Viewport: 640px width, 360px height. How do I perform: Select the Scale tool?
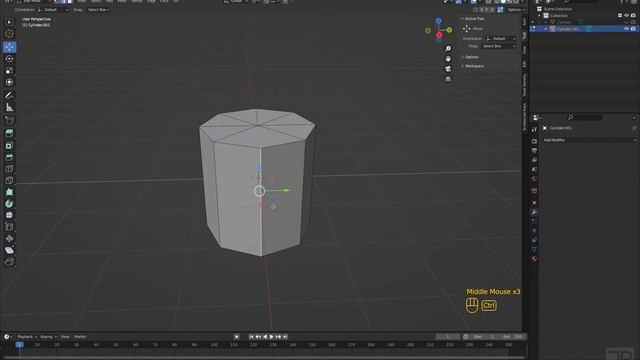click(x=9, y=71)
